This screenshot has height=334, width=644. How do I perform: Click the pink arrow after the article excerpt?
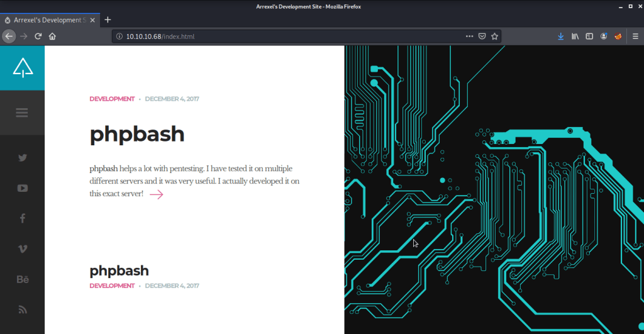pos(157,194)
